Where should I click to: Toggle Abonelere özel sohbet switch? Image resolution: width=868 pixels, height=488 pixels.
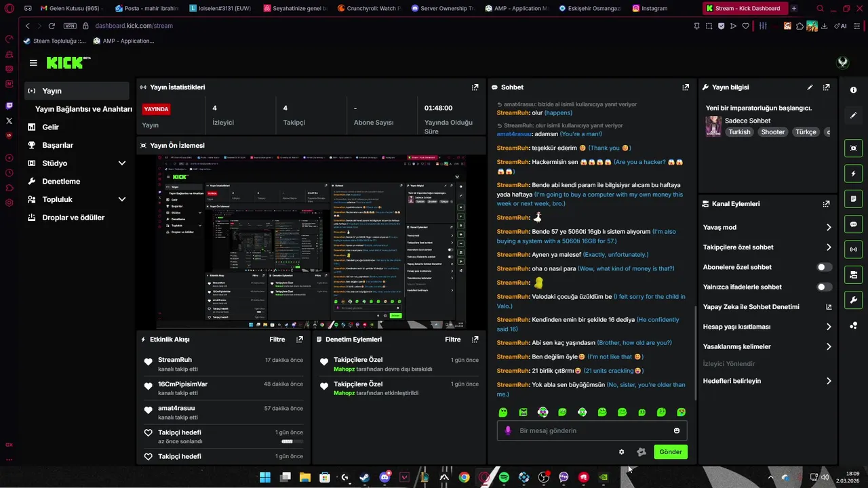(824, 267)
